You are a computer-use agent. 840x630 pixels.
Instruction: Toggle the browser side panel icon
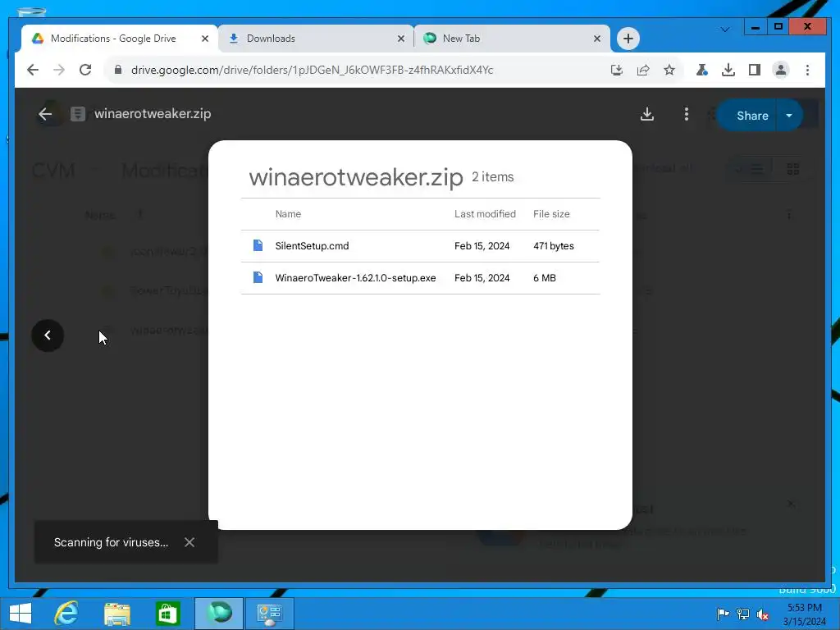pyautogui.click(x=755, y=70)
